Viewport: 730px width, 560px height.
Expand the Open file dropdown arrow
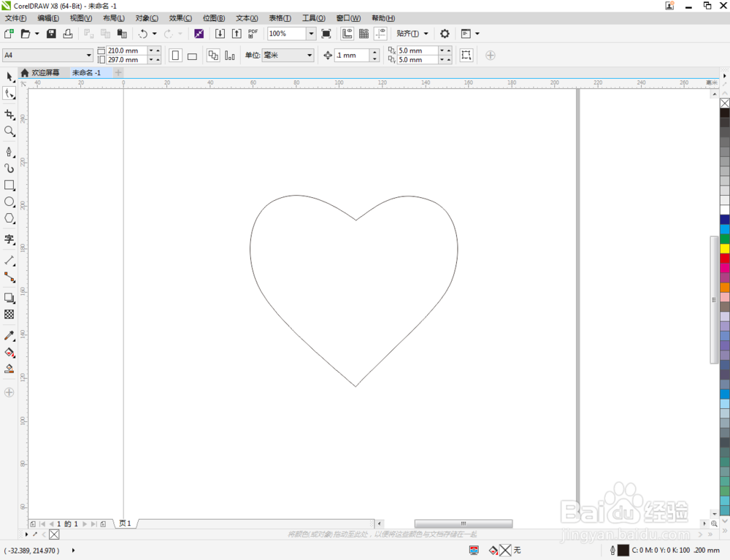37,34
